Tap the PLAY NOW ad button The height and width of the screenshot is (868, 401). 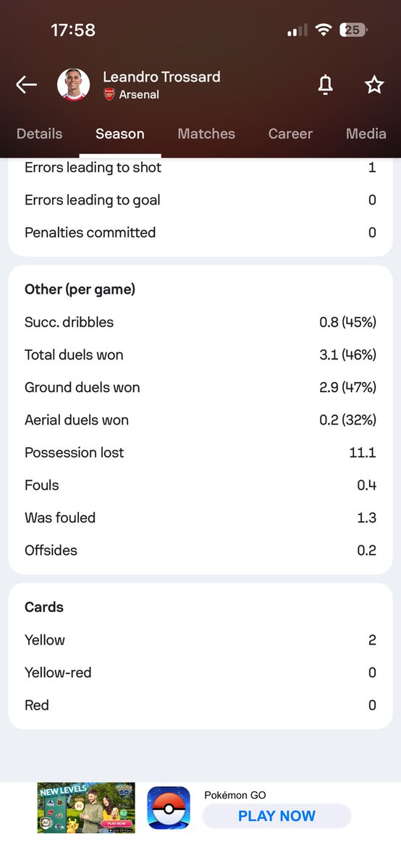pyautogui.click(x=277, y=816)
